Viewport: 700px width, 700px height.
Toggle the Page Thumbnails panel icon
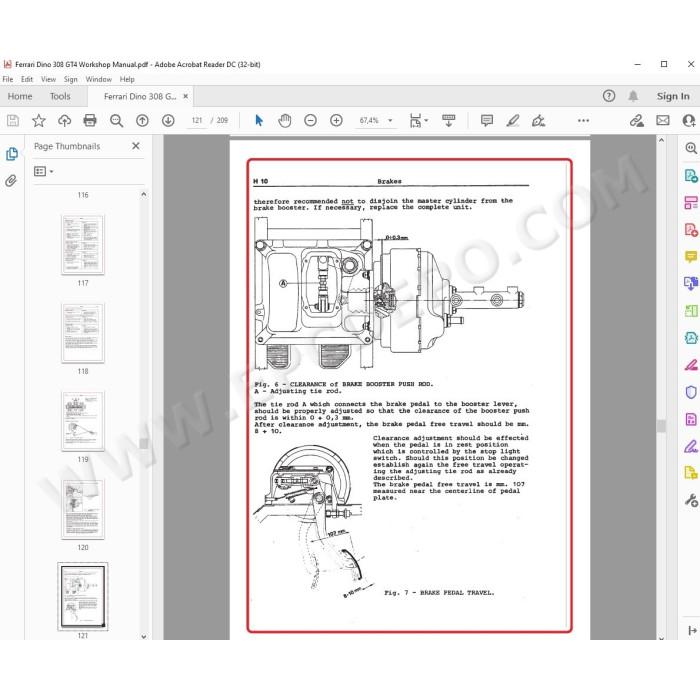click(x=12, y=154)
